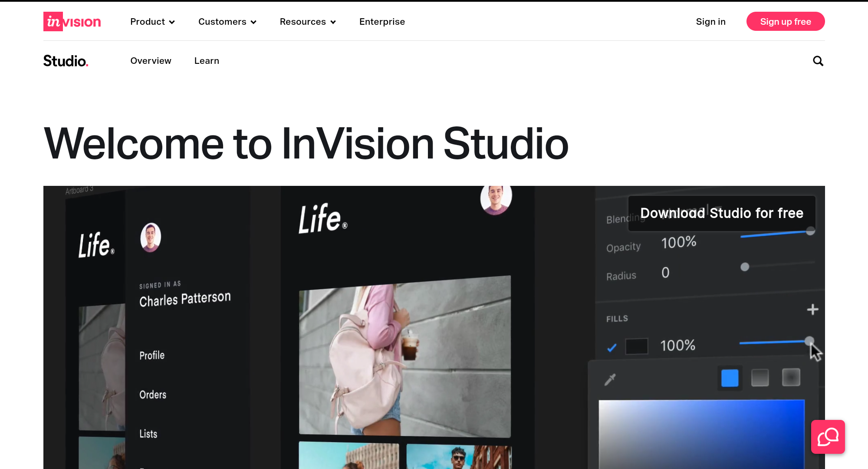Go to the Overview tab
The height and width of the screenshot is (469, 868).
151,61
